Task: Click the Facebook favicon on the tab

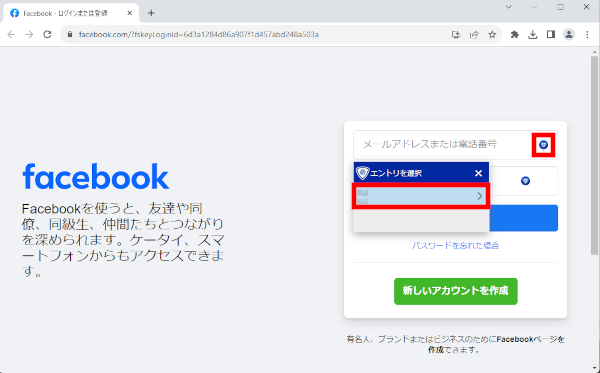Action: click(x=15, y=13)
